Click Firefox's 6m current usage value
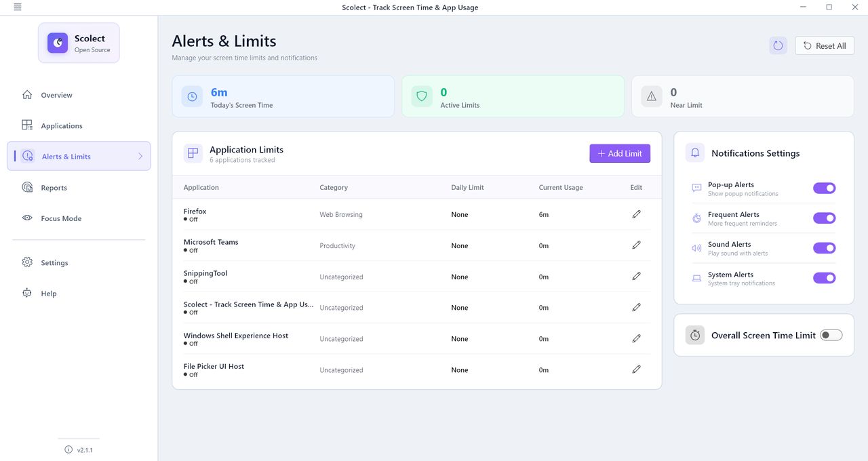The width and height of the screenshot is (868, 461). pos(544,214)
